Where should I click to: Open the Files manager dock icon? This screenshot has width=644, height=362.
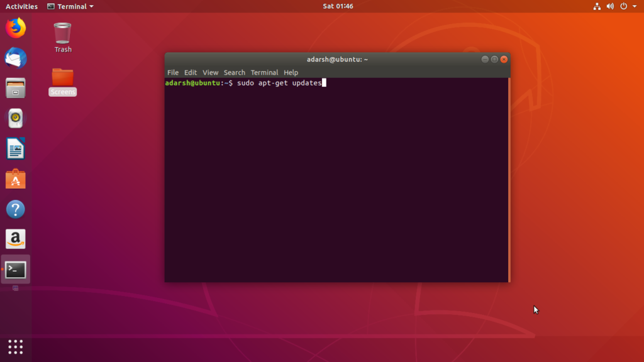[x=16, y=88]
